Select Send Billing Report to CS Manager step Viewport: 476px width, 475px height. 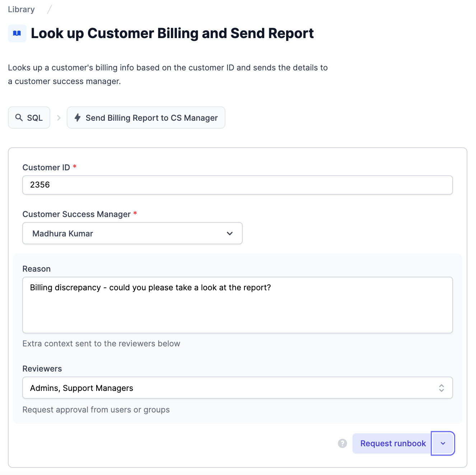tap(146, 117)
